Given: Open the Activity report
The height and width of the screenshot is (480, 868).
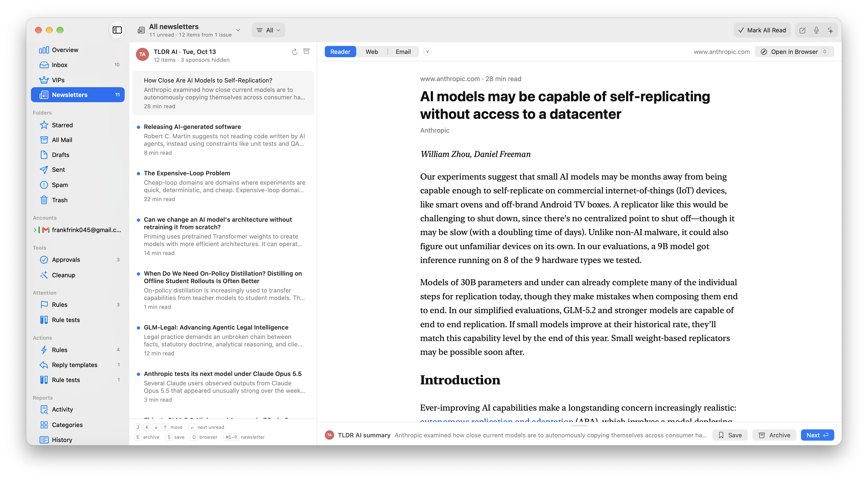Looking at the screenshot, I should coord(78,409).
